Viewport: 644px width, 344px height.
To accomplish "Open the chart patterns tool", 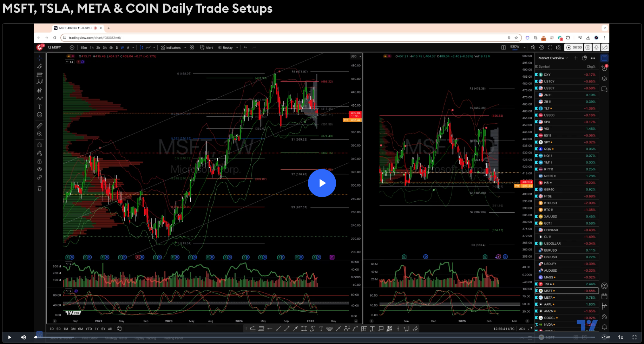I will click(x=39, y=82).
